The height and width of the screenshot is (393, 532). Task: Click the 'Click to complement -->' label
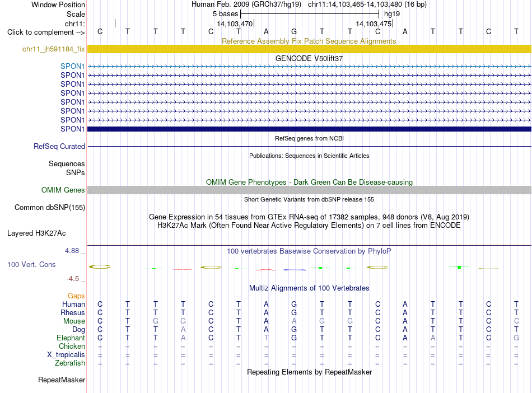click(46, 32)
